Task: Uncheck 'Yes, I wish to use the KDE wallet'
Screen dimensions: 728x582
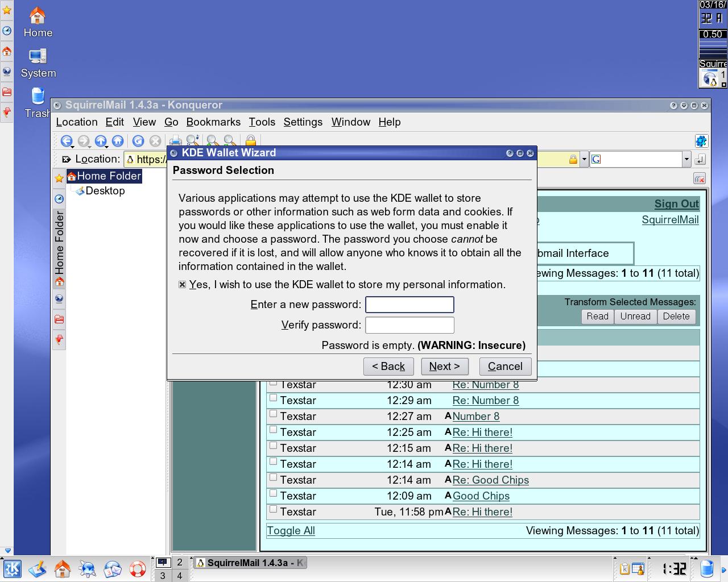Action: click(x=182, y=284)
